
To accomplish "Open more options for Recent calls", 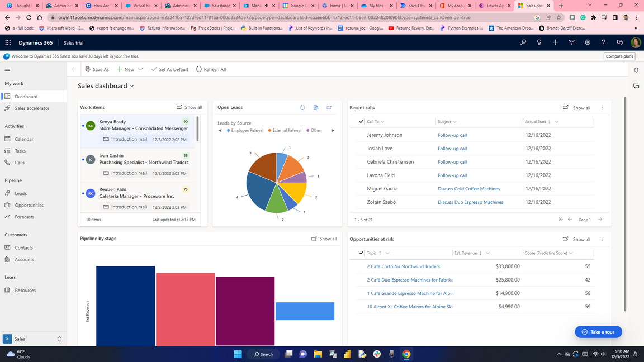I will [602, 107].
